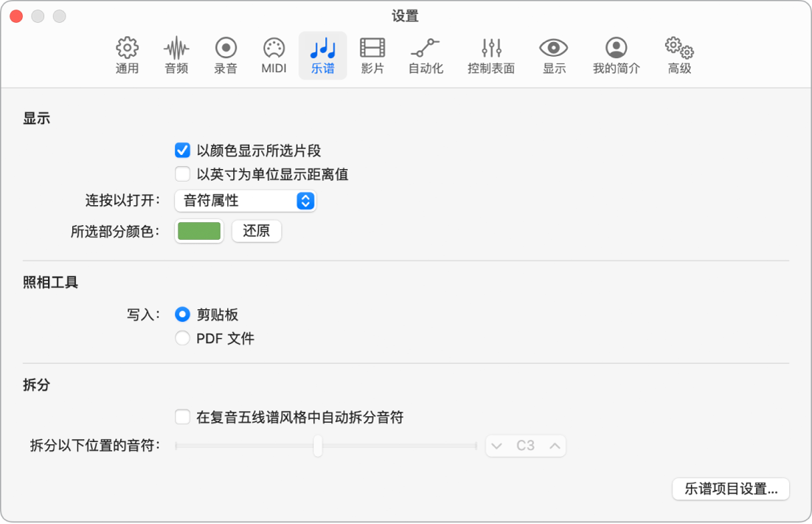Open the 影片 film strip pane
The image size is (812, 524).
click(x=372, y=55)
